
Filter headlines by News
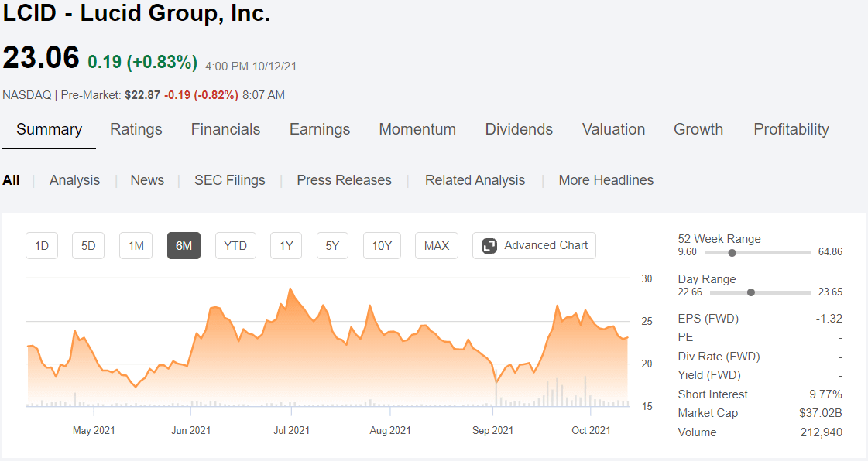tap(147, 180)
